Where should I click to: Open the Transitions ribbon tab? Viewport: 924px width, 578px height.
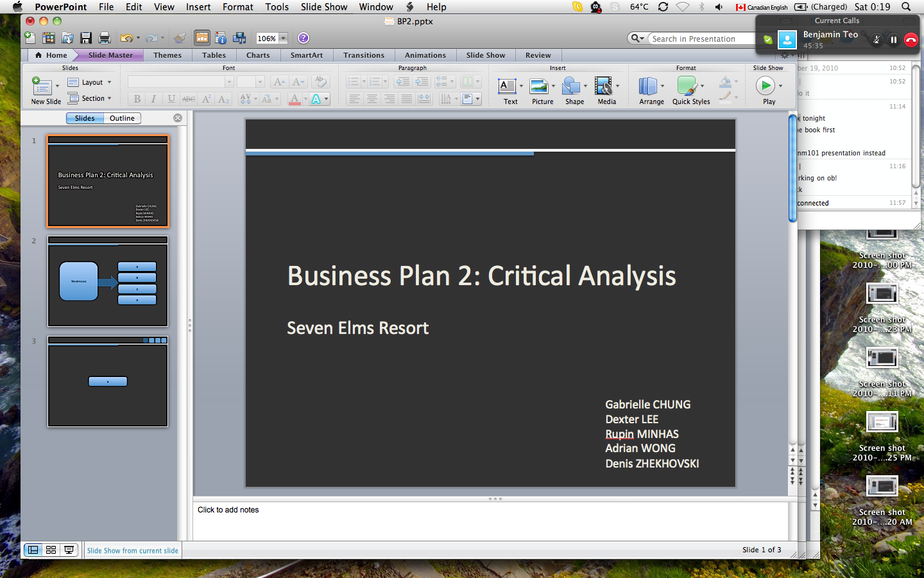coord(364,55)
